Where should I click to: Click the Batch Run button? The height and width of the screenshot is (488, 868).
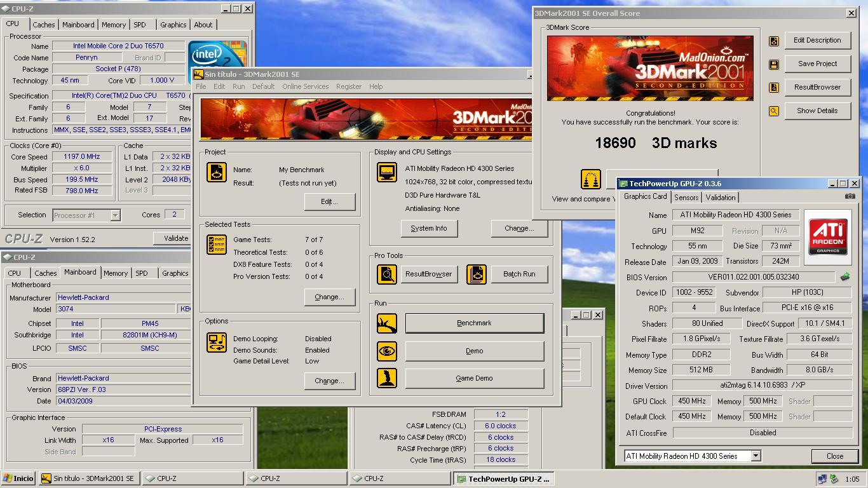519,274
